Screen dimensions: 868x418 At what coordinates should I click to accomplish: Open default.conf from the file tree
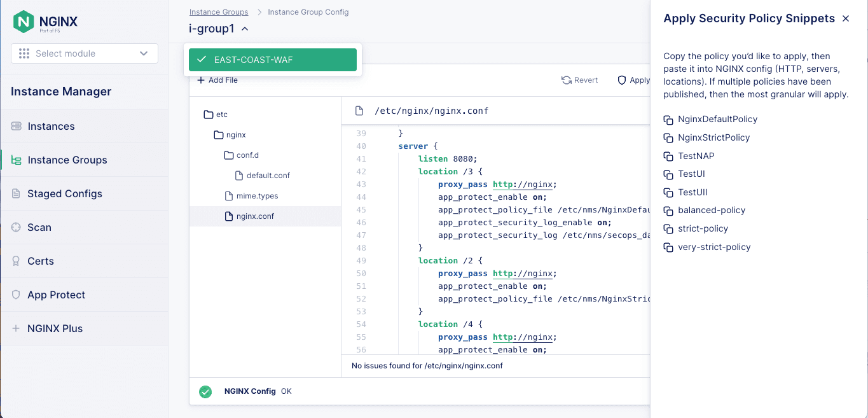[267, 175]
